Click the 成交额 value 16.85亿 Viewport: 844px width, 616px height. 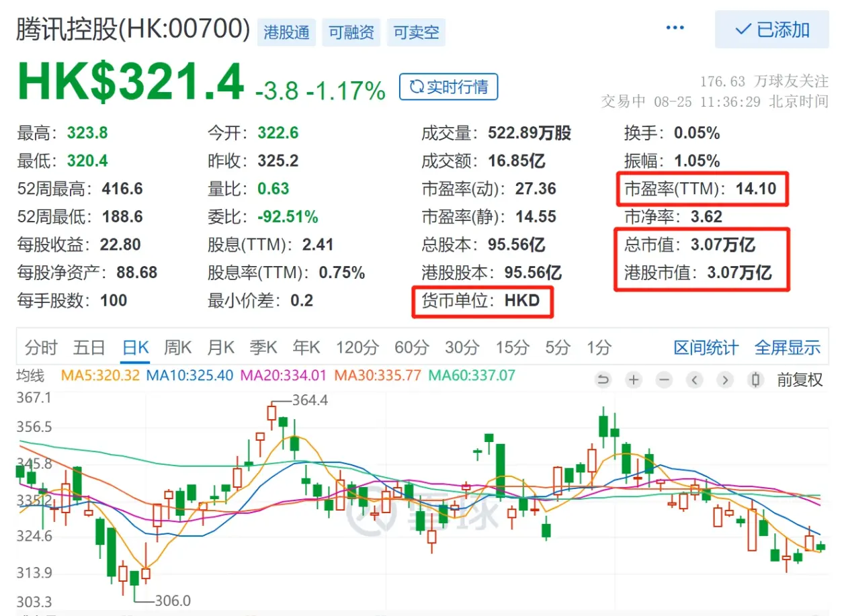click(517, 161)
